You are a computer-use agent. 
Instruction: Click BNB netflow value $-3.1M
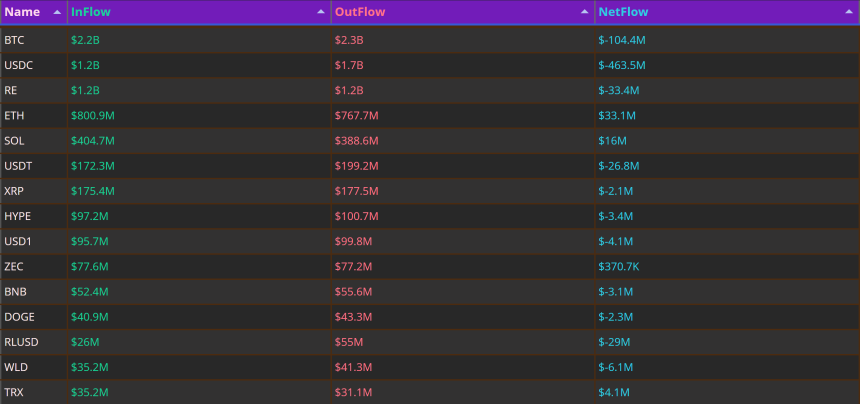point(616,292)
